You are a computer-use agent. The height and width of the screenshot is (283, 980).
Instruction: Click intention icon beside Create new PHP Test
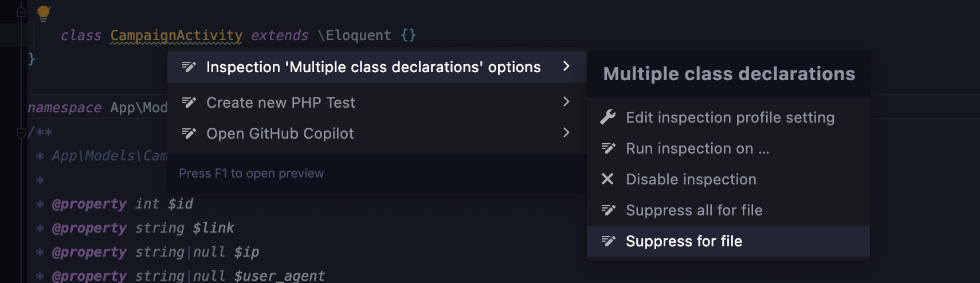(189, 103)
